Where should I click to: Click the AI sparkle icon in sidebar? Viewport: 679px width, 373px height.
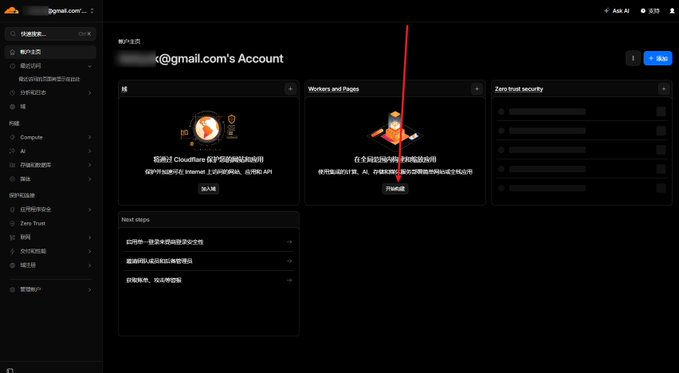pyautogui.click(x=12, y=151)
